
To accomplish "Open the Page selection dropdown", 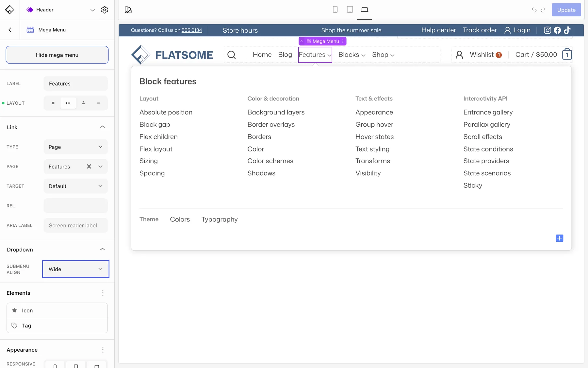I will coord(100,166).
